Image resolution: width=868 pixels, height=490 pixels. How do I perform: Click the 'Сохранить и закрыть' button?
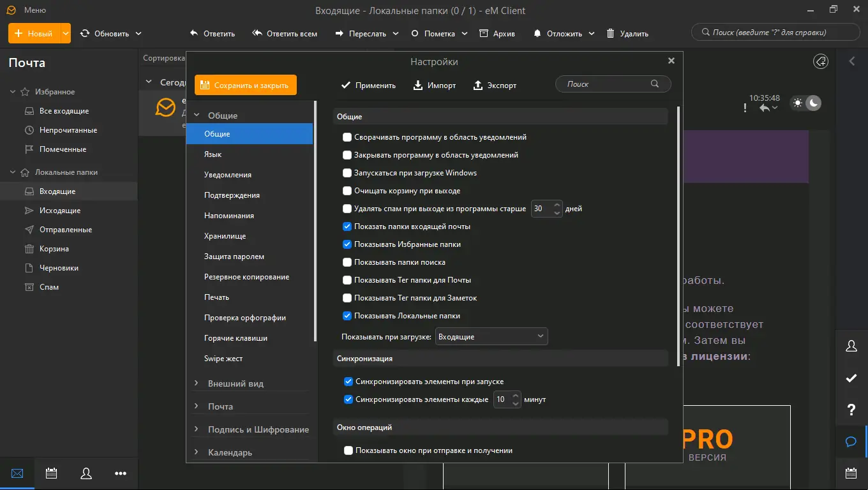(246, 85)
